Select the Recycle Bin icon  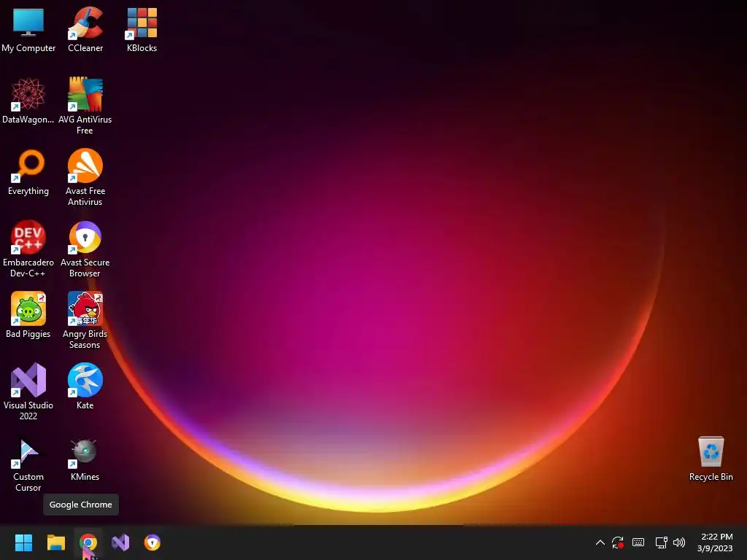(711, 458)
